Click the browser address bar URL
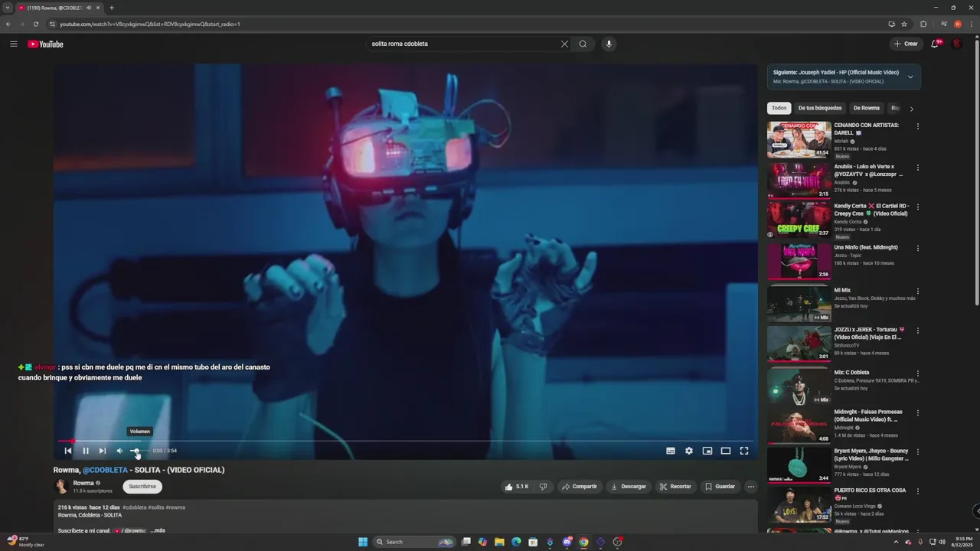Screen dimensions: 980x551 coord(150,24)
